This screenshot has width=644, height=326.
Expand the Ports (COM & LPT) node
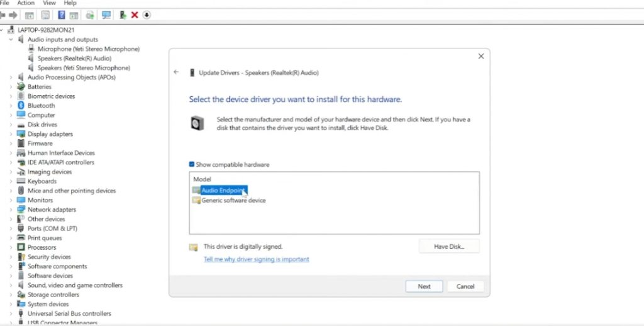tap(11, 228)
